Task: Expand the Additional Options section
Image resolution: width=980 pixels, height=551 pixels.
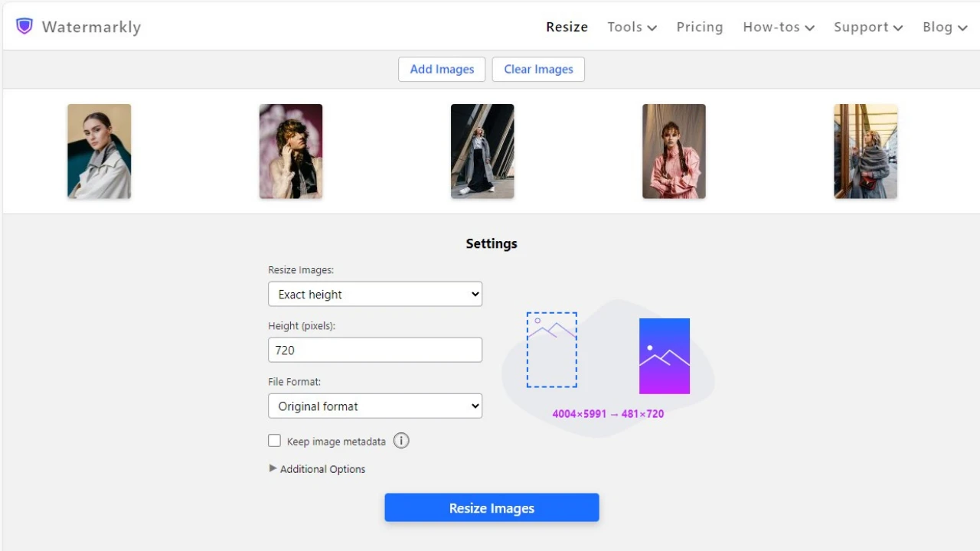Action: 317,469
